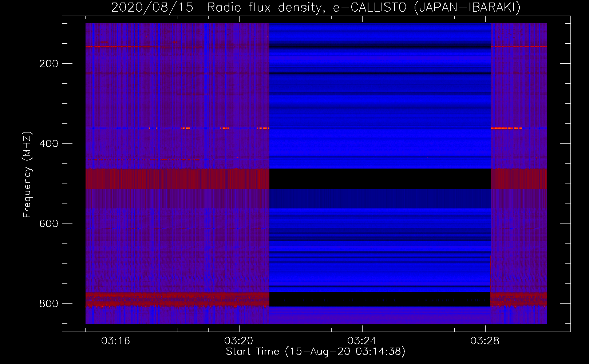This screenshot has width=589, height=364.
Task: Click the 03:24 time tick label
Action: tap(362, 341)
